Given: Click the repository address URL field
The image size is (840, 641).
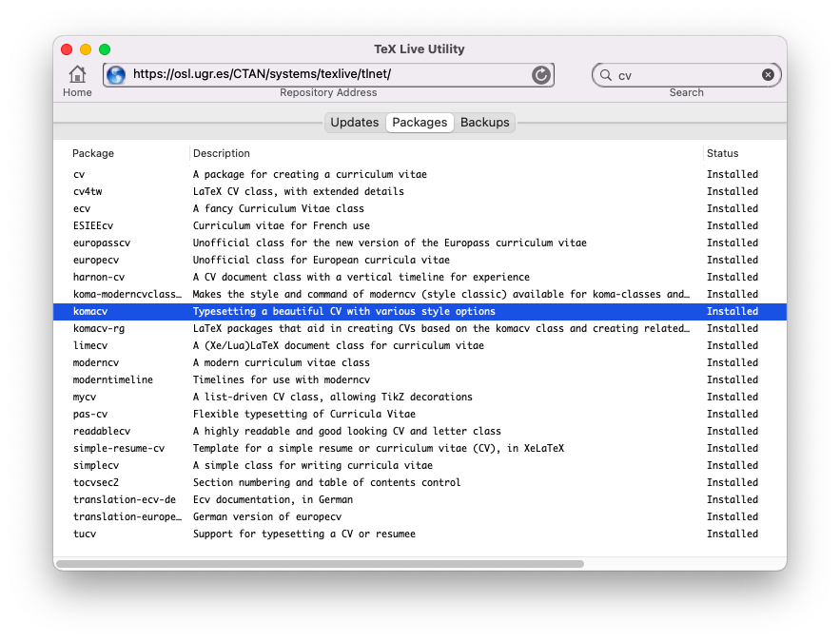Looking at the screenshot, I should pos(328,74).
